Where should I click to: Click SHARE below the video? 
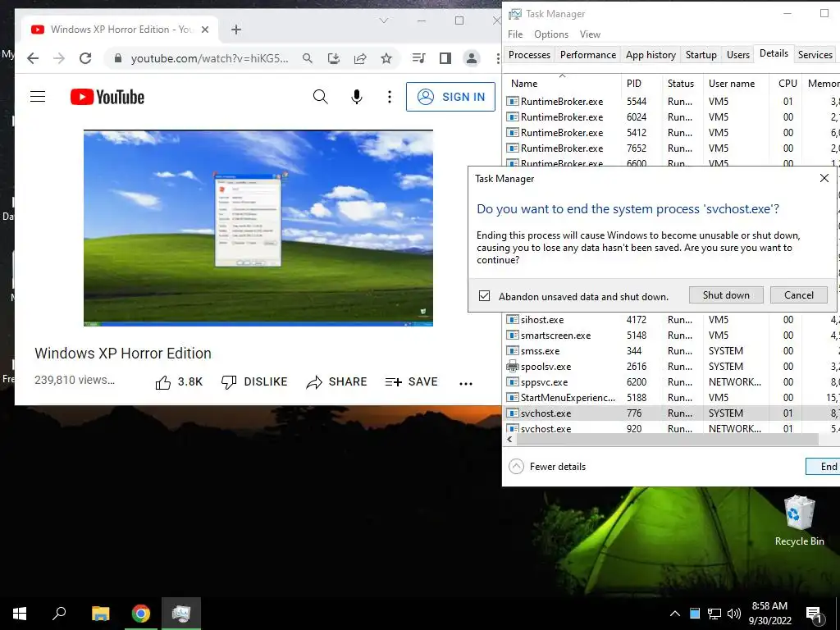tap(336, 382)
